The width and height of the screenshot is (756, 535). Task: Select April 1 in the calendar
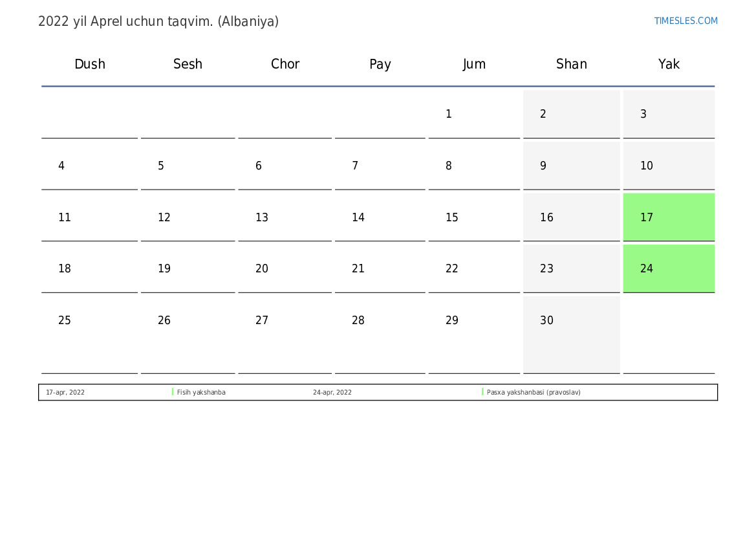tap(449, 115)
